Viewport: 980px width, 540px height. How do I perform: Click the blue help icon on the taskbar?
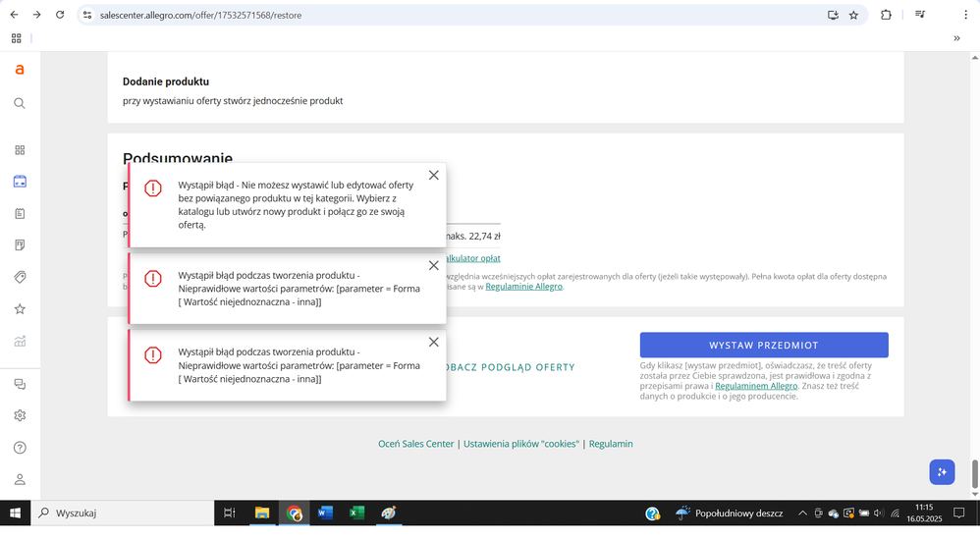[x=652, y=513]
